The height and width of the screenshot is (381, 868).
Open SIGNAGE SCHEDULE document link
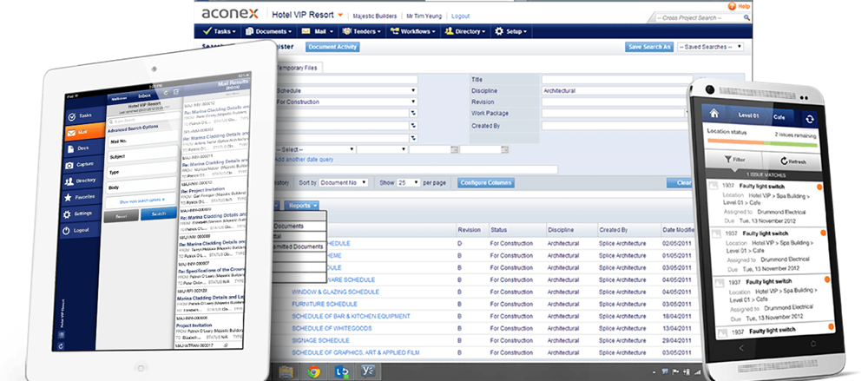320,340
